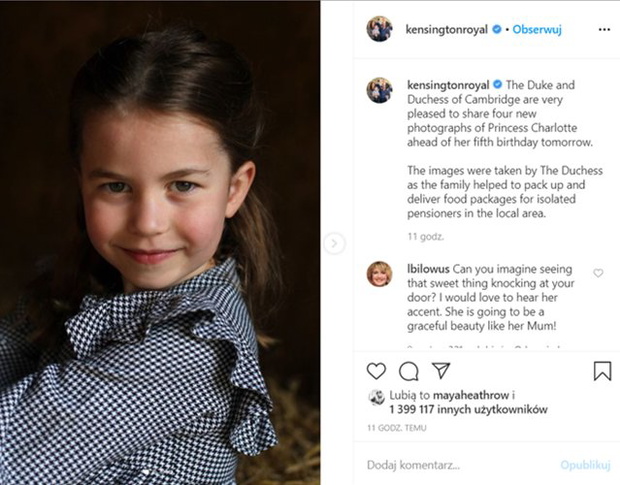Click the comment speech bubble icon
620x485 pixels.
point(409,371)
